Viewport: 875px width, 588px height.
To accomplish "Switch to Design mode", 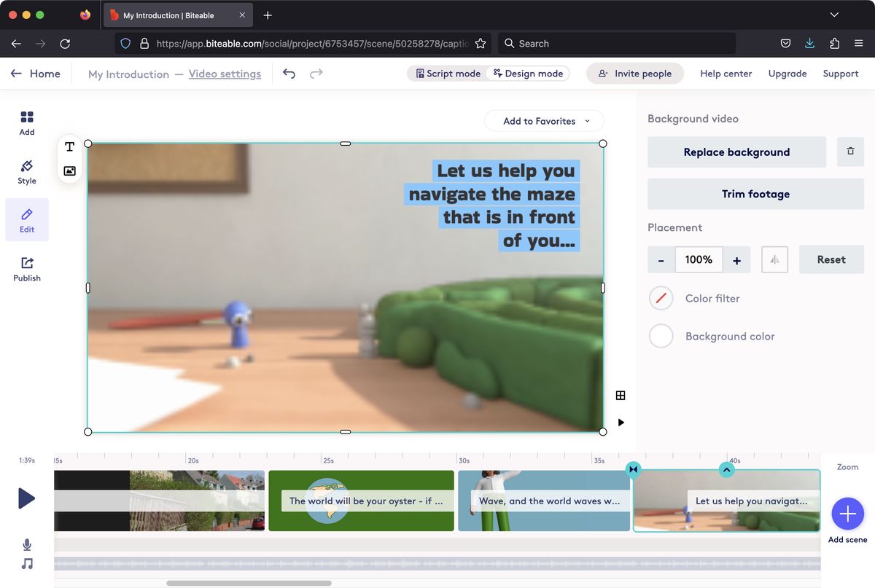I will (528, 73).
